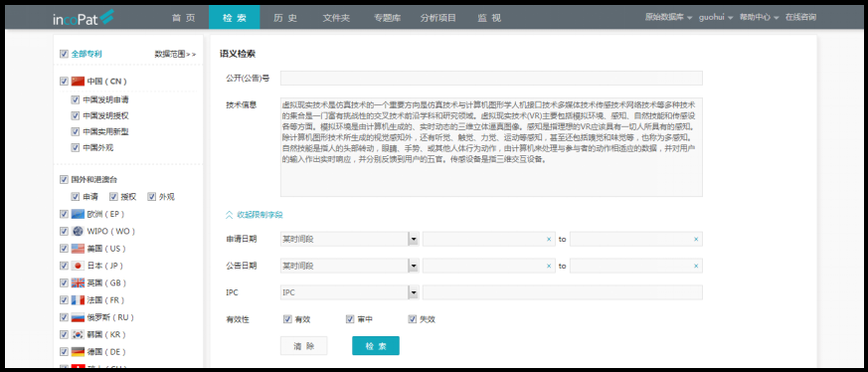Click the 公告日期 end date field
Image resolution: width=868 pixels, height=372 pixels.
636,266
